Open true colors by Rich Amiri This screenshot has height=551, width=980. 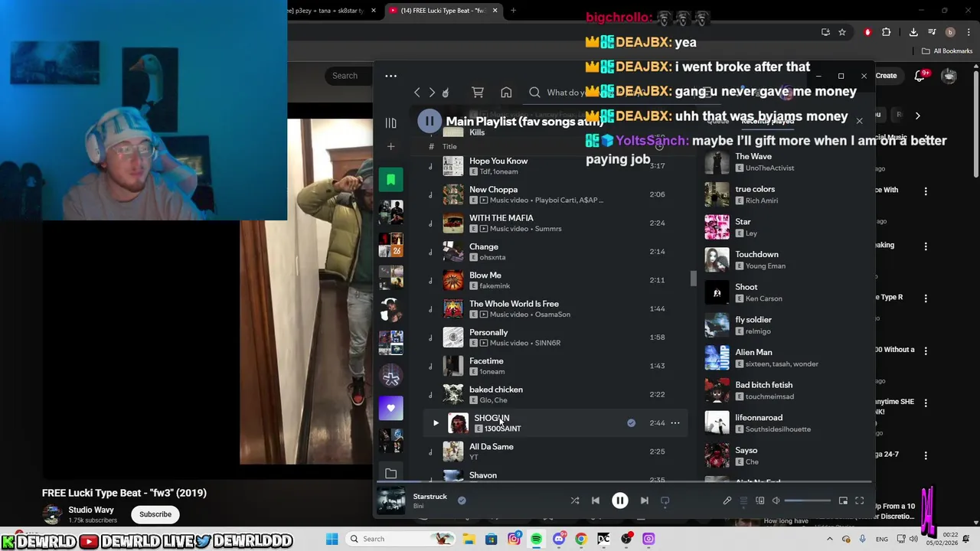(x=755, y=189)
